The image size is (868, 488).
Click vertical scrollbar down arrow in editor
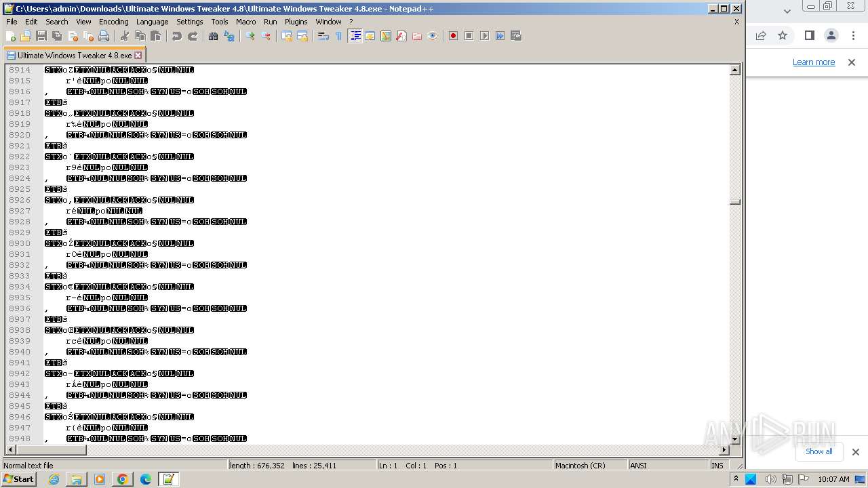pyautogui.click(x=735, y=439)
